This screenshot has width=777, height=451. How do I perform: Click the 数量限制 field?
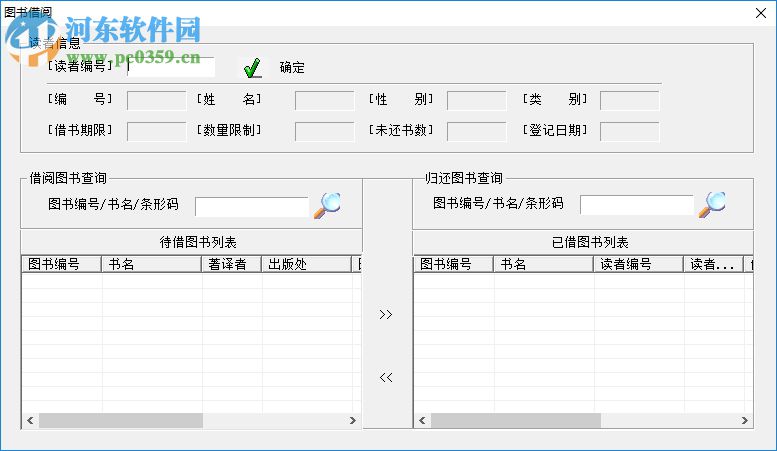(x=325, y=132)
